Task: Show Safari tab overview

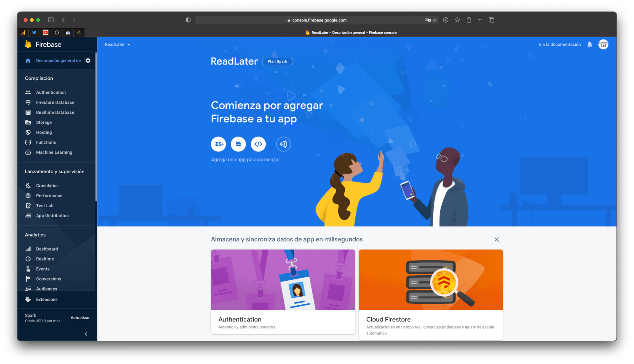Action: pyautogui.click(x=491, y=20)
